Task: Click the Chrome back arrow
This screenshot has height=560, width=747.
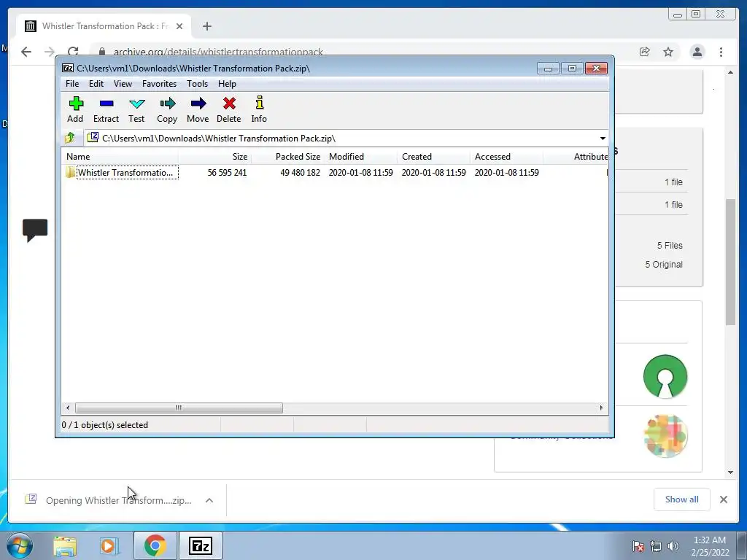Action: (x=26, y=52)
